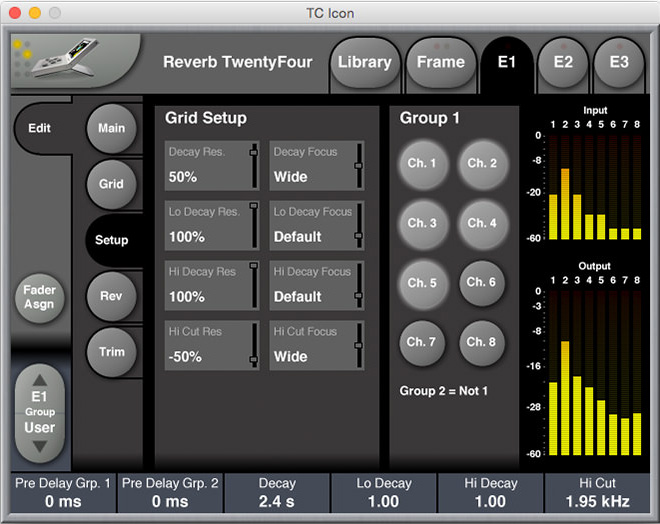This screenshot has height=524, width=660.
Task: Close the TC Icon window
Action: point(15,13)
